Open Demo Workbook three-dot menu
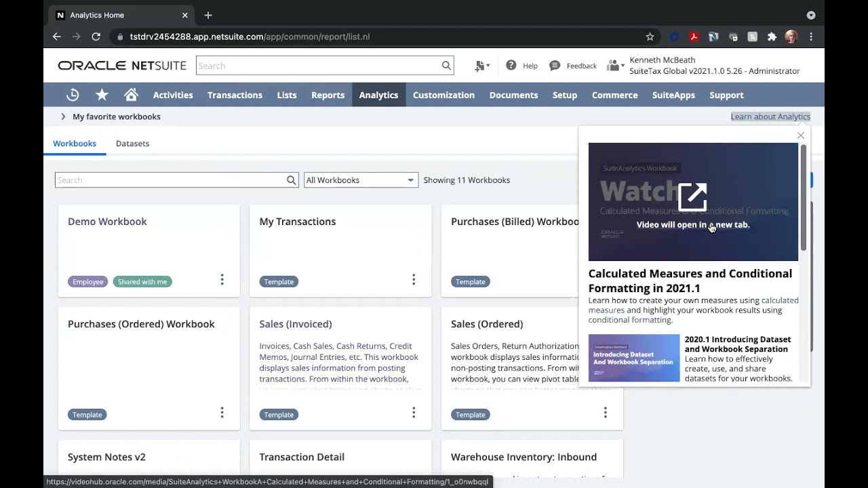 [x=222, y=279]
